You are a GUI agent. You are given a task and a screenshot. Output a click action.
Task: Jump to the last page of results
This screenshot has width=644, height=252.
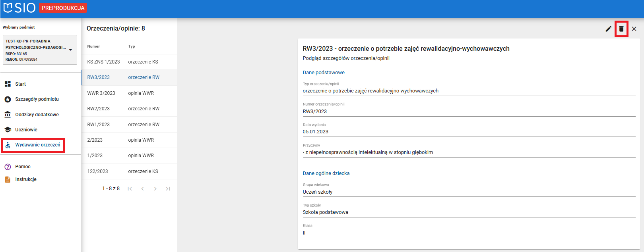click(x=168, y=189)
